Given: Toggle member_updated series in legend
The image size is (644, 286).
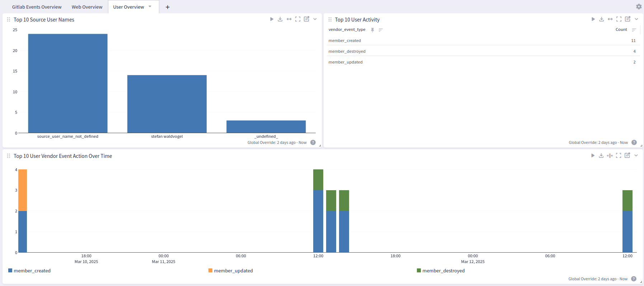Looking at the screenshot, I should [x=233, y=271].
